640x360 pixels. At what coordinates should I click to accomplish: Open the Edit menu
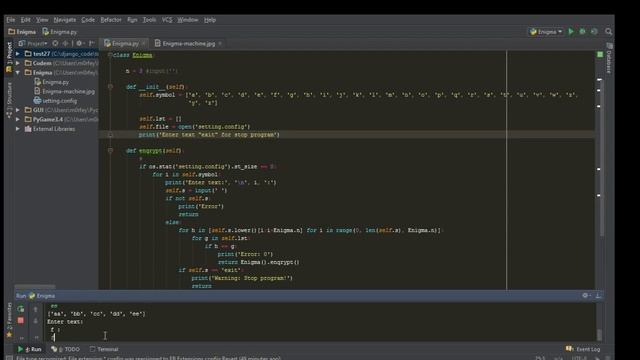[26, 20]
